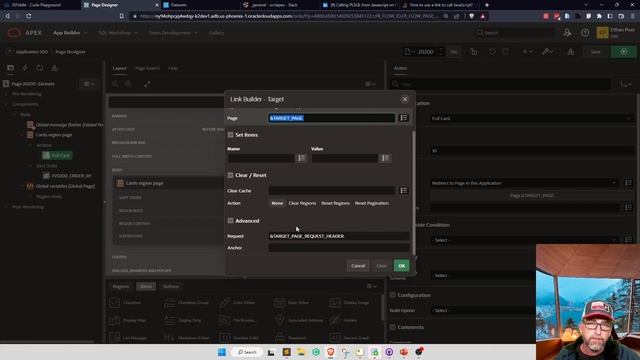
Task: Open the Windows Start button
Action: [222, 352]
